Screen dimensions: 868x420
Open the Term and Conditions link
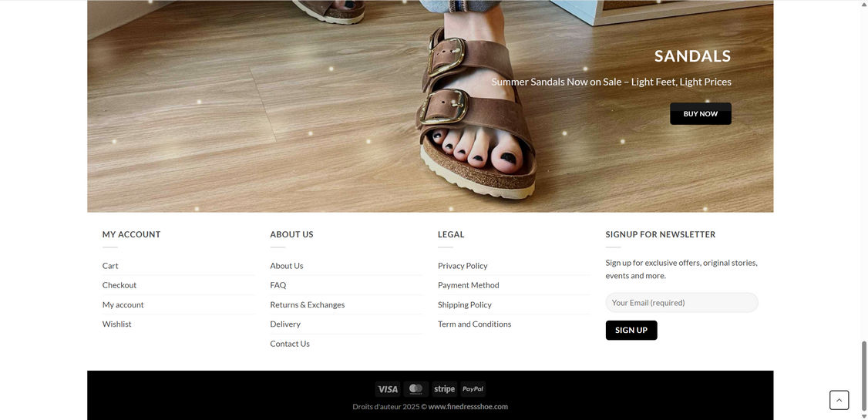(x=474, y=324)
